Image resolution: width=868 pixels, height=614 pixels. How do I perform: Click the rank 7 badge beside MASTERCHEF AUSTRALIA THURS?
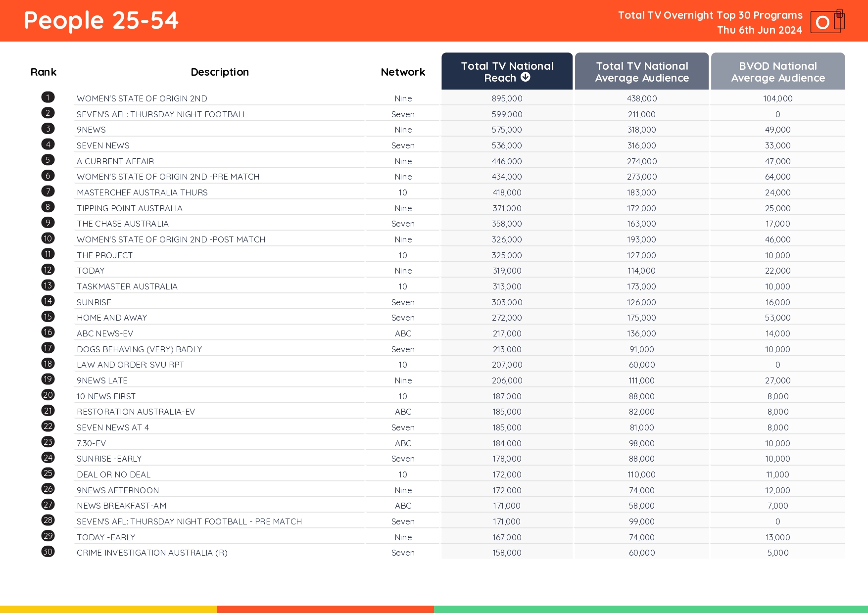(48, 191)
